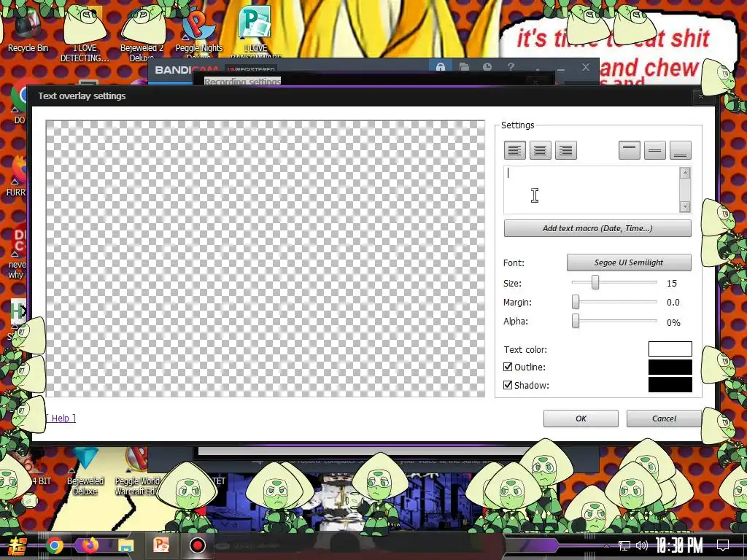Viewport: 747px width, 560px height.
Task: Uncheck the Shadow checkbox
Action: click(508, 385)
